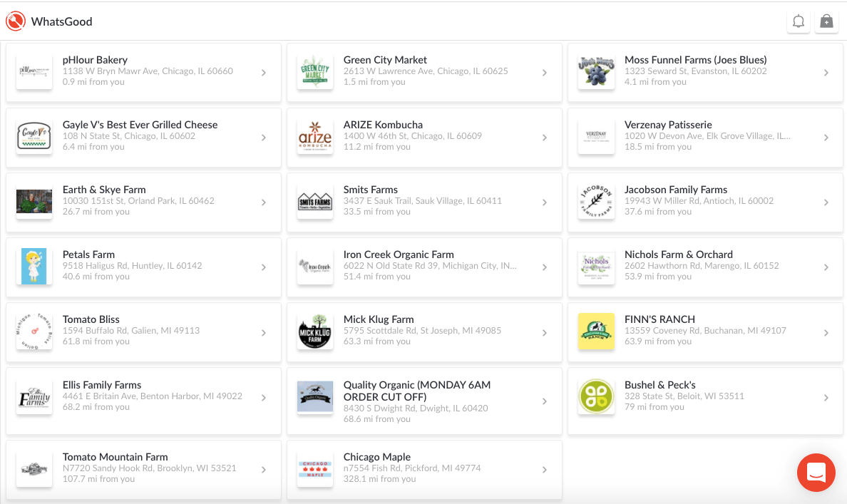Open FINN'S RANCH chevron arrow
The image size is (847, 504).
coord(826,333)
